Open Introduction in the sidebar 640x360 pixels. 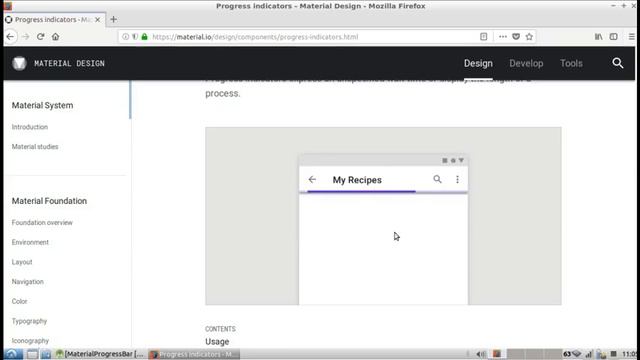30,127
